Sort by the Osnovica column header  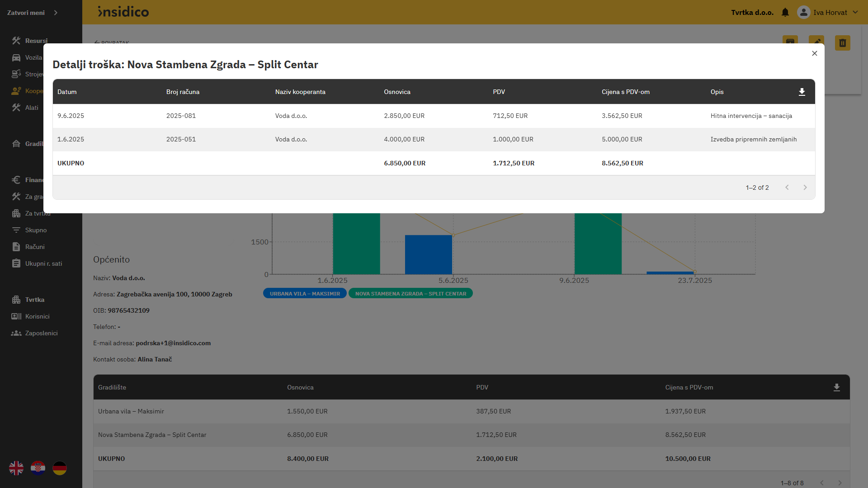click(397, 92)
